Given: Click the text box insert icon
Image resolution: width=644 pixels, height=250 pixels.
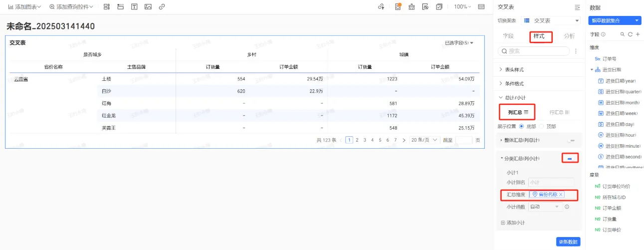Looking at the screenshot, I should click(x=134, y=7).
